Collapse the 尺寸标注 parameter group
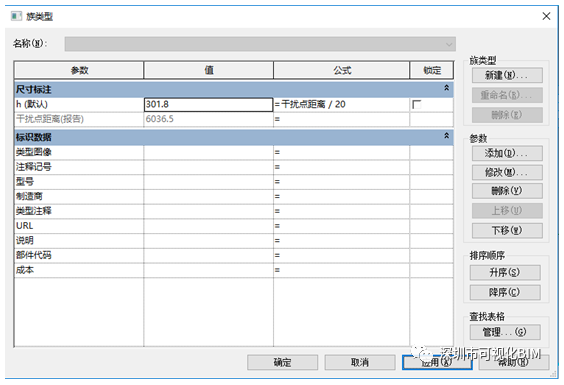The width and height of the screenshot is (564, 385). pyautogui.click(x=446, y=88)
